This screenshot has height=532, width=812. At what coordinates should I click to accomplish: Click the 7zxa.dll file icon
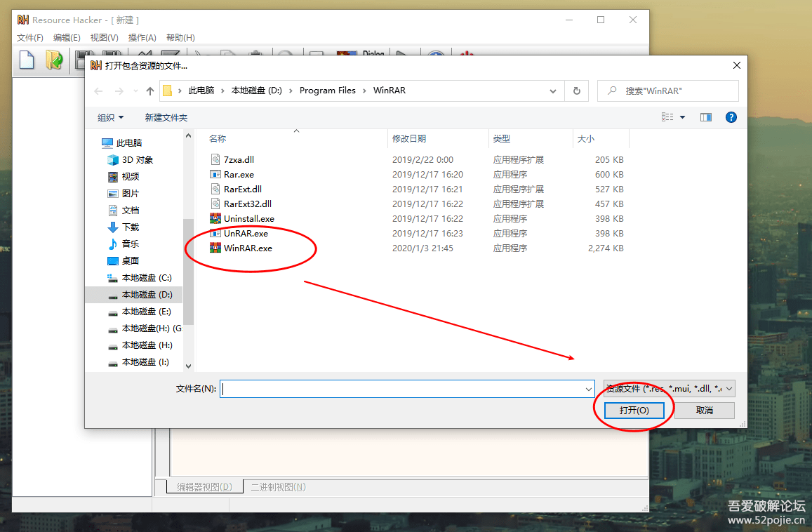(215, 159)
